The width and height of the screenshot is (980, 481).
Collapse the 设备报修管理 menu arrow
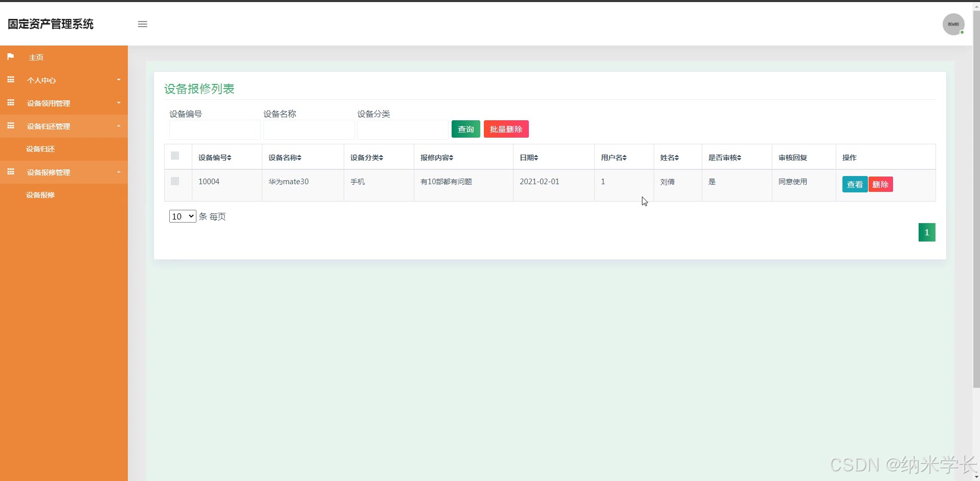pos(119,172)
